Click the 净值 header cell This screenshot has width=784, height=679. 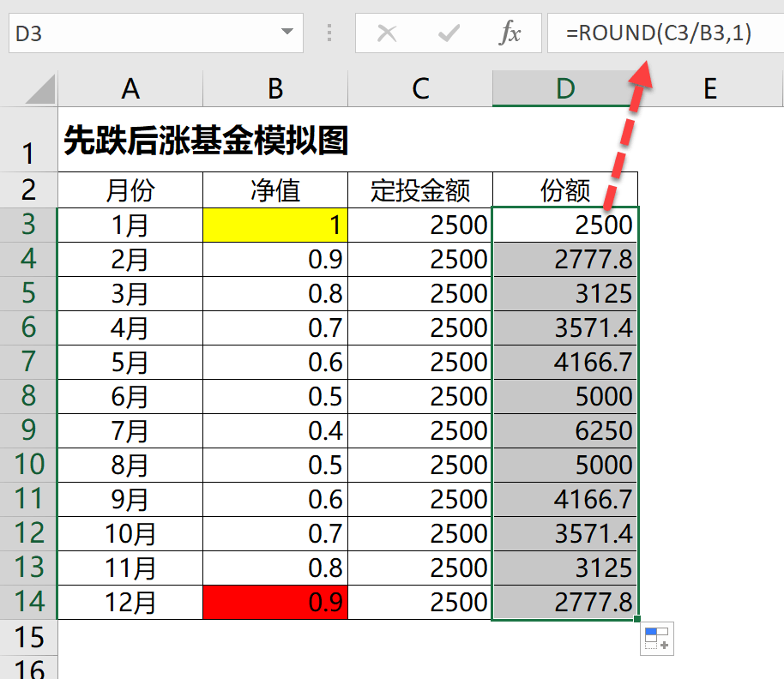pos(275,189)
